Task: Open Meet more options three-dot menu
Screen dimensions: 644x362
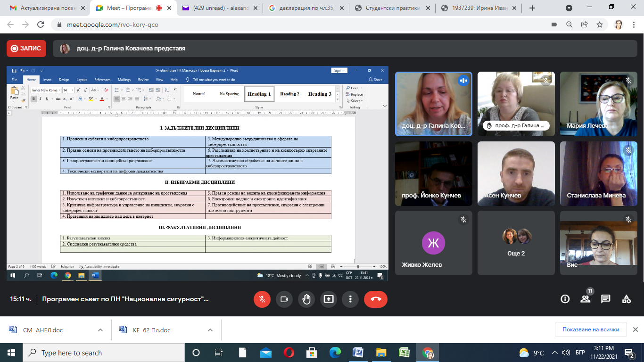Action: 350,299
